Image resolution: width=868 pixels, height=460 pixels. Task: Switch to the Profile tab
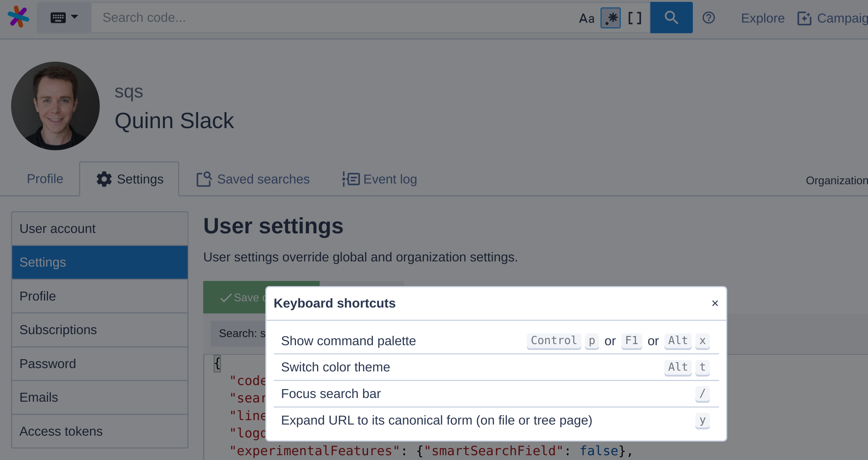coord(45,179)
